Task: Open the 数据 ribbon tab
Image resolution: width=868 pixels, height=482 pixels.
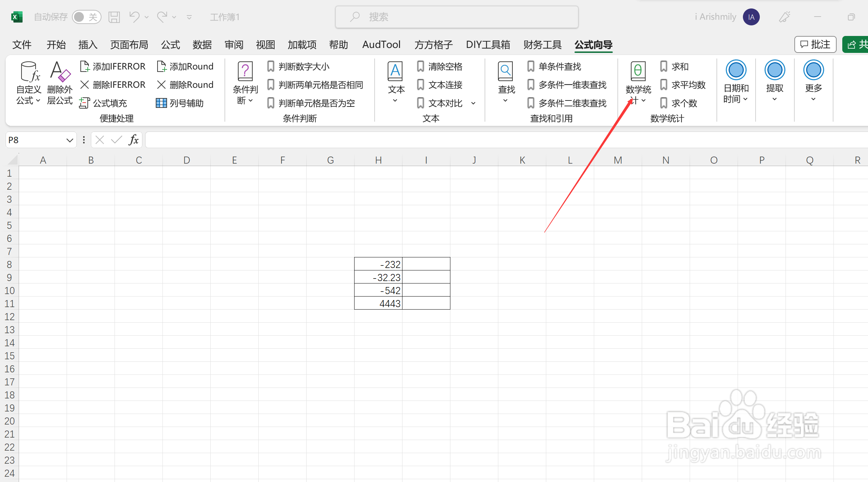Action: coord(202,45)
